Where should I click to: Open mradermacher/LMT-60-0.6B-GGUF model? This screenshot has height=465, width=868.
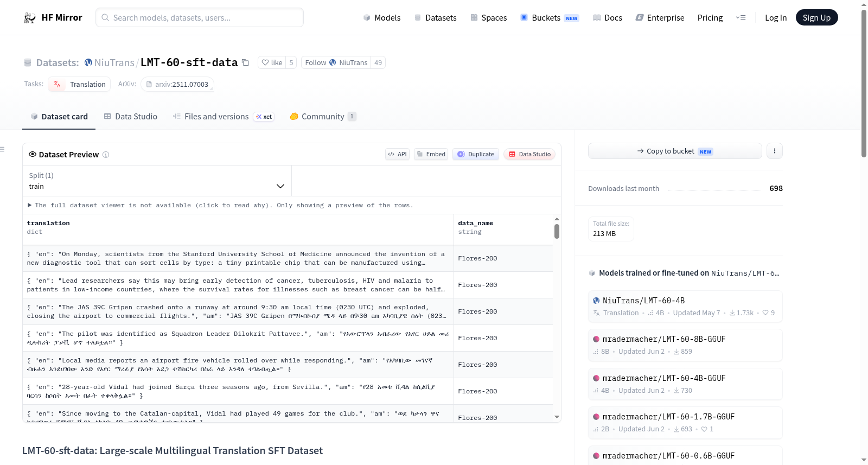point(685,456)
